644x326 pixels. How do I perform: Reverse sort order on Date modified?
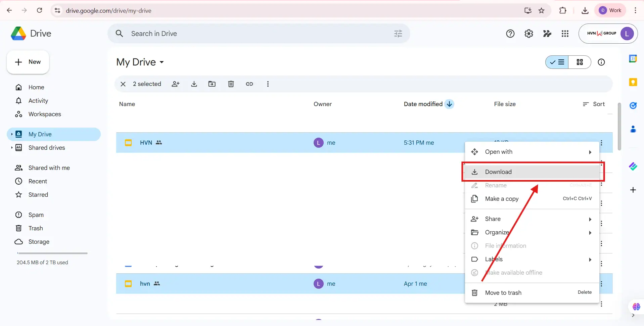coord(450,104)
